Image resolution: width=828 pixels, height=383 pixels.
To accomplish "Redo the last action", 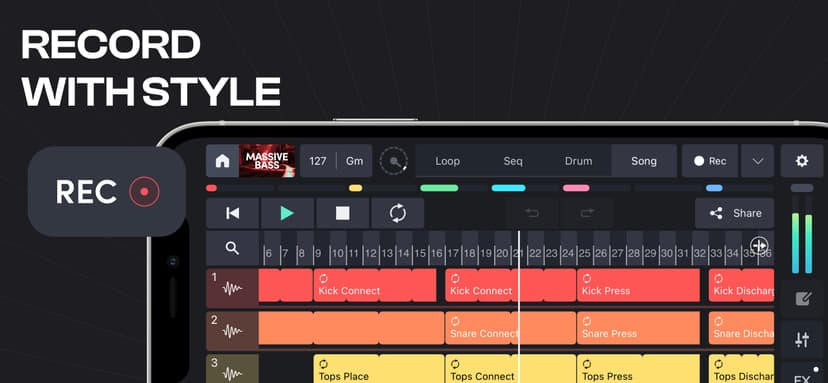I will click(x=587, y=213).
